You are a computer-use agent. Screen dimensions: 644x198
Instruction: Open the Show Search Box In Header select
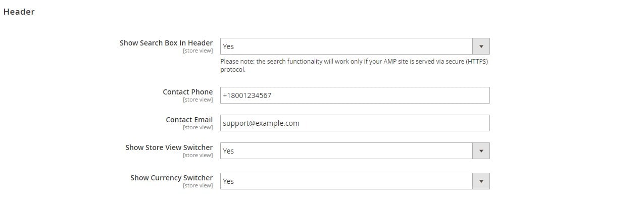355,46
